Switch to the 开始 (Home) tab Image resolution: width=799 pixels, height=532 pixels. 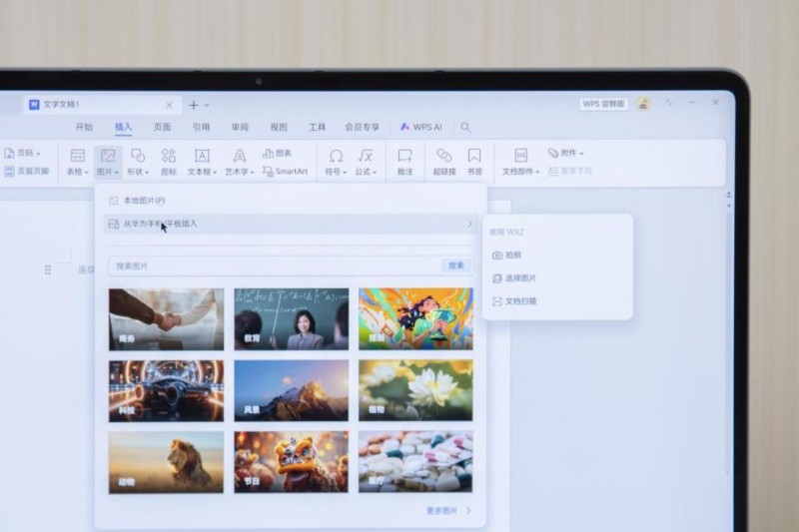tap(84, 128)
